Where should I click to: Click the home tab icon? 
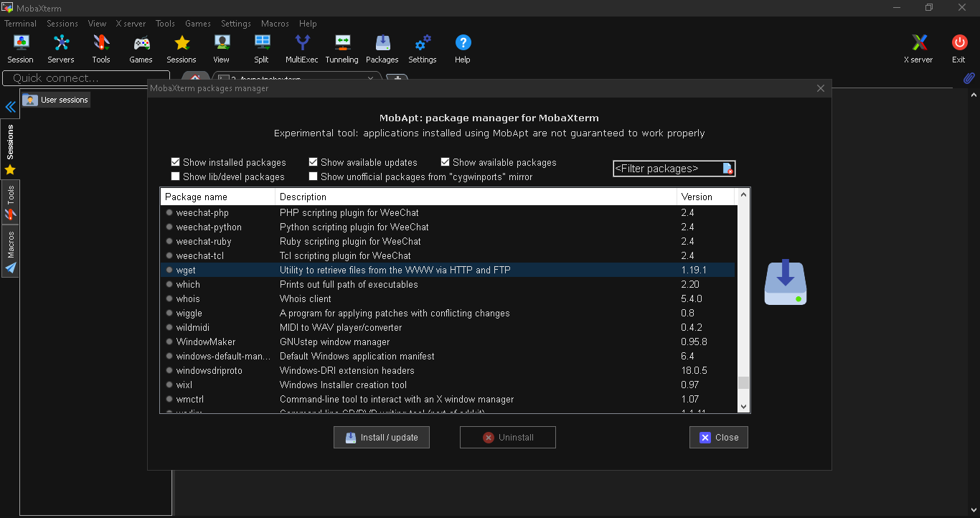(x=194, y=77)
